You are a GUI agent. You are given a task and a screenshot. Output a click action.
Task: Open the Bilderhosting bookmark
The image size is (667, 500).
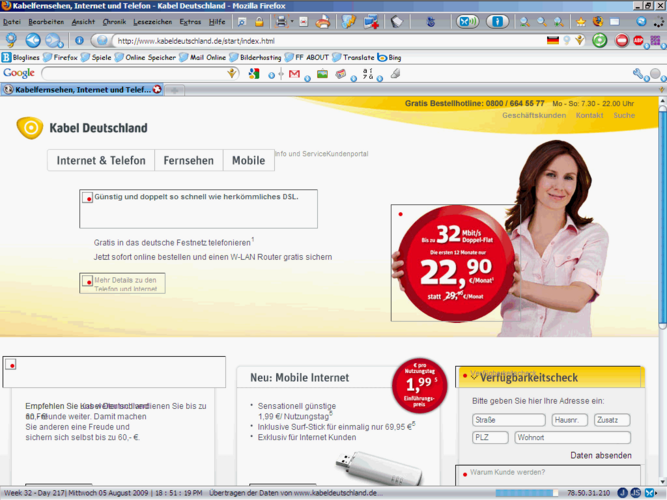(256, 57)
